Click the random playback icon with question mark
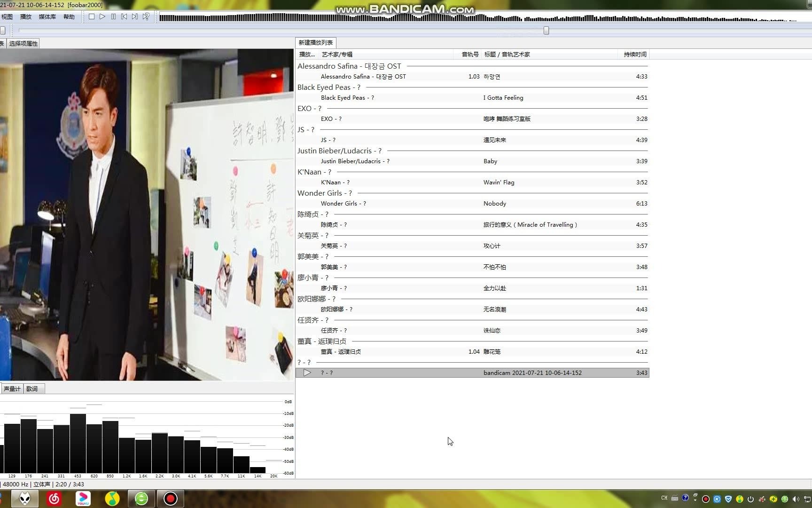This screenshot has height=508, width=812. 146,16
